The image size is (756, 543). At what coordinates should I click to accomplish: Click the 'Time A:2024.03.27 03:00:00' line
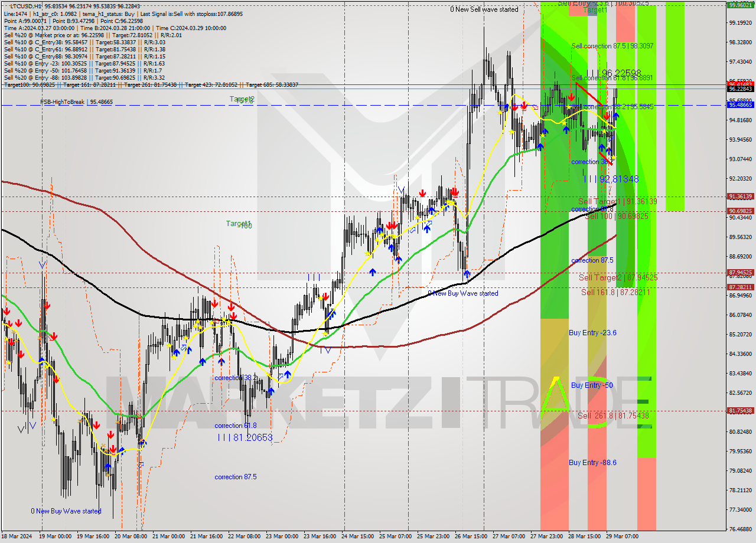point(115,28)
